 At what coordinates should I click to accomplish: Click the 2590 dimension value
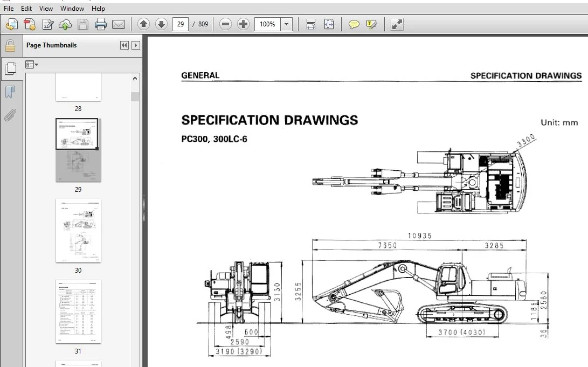coord(240,342)
